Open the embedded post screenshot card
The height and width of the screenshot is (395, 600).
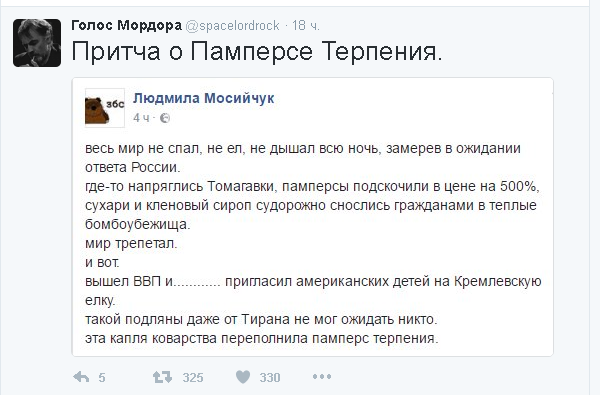pos(313,217)
